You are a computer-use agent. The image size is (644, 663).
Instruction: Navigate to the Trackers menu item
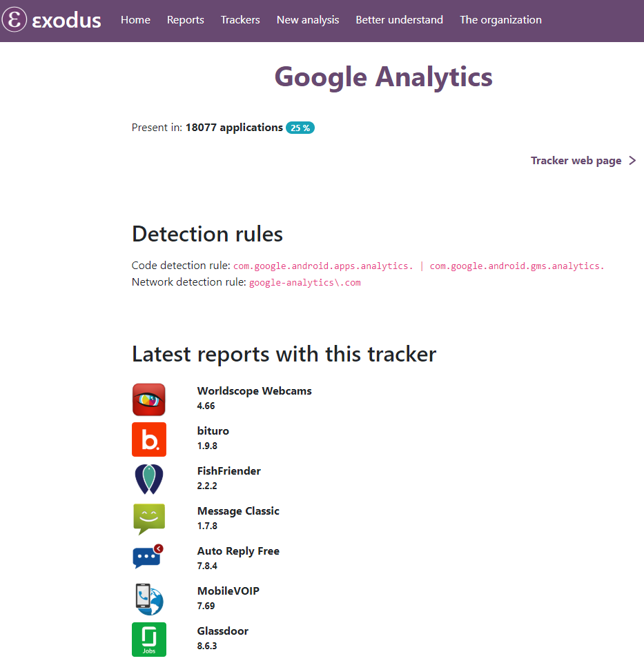click(240, 20)
